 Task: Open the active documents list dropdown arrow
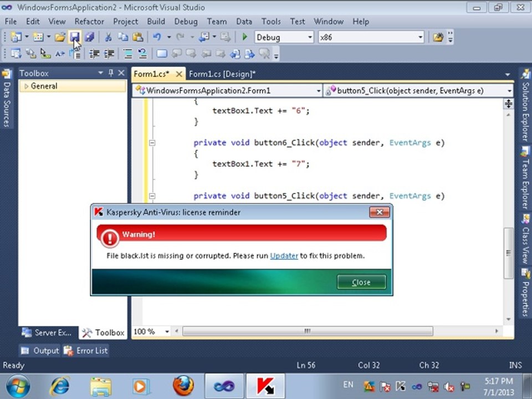(508, 74)
